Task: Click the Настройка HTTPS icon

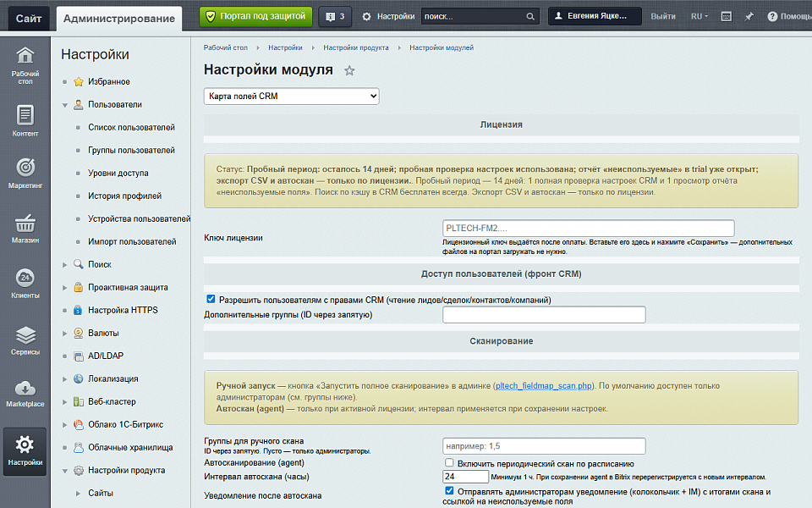Action: click(78, 310)
